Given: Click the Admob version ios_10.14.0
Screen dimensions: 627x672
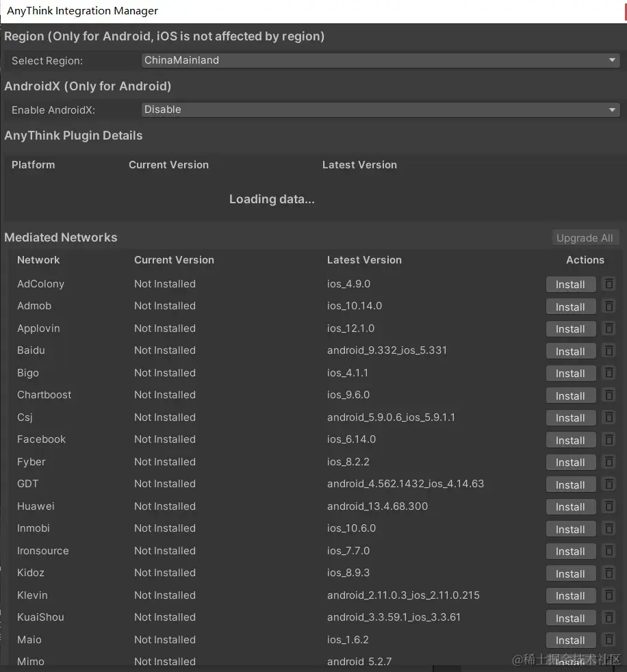Looking at the screenshot, I should pos(355,306).
